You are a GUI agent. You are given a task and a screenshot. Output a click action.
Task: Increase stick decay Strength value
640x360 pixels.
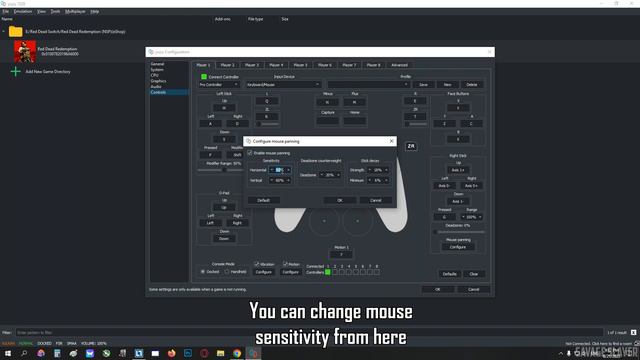pyautogui.click(x=386, y=170)
